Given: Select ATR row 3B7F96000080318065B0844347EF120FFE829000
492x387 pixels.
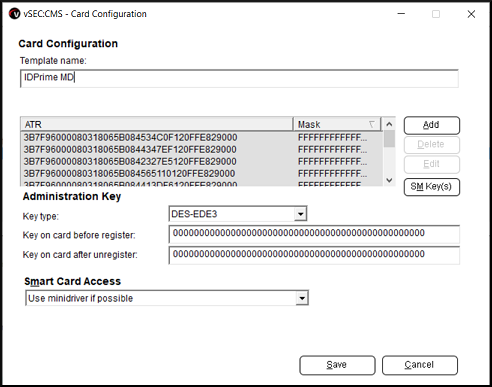Looking at the screenshot, I should coord(130,149).
